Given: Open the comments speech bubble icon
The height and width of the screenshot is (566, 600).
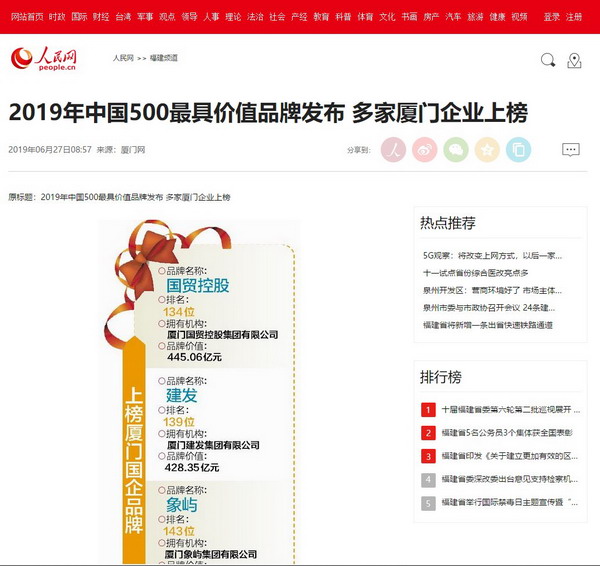Looking at the screenshot, I should (570, 150).
